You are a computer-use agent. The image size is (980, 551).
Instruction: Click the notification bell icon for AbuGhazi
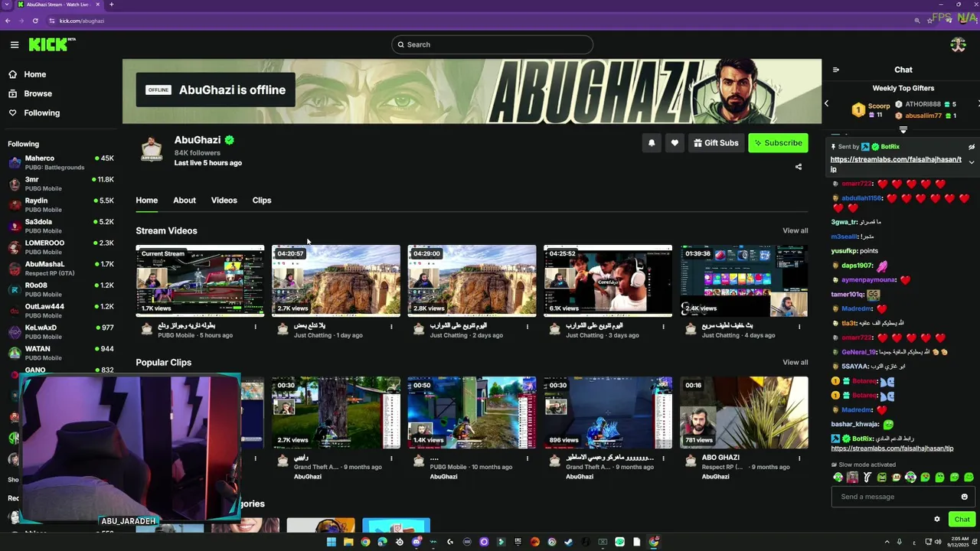[652, 143]
